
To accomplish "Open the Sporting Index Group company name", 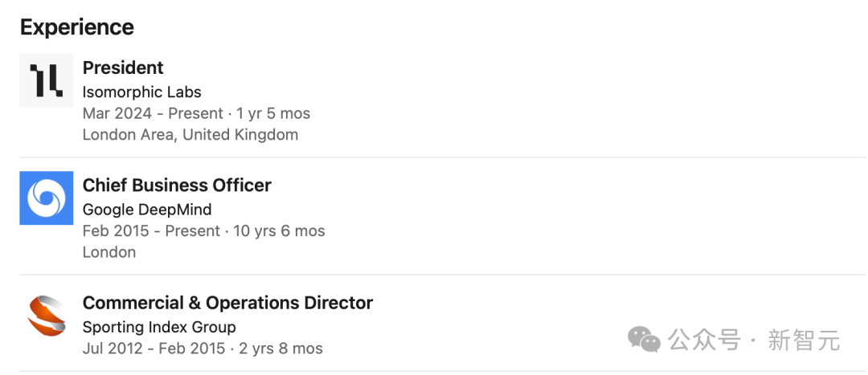I will pyautogui.click(x=159, y=327).
